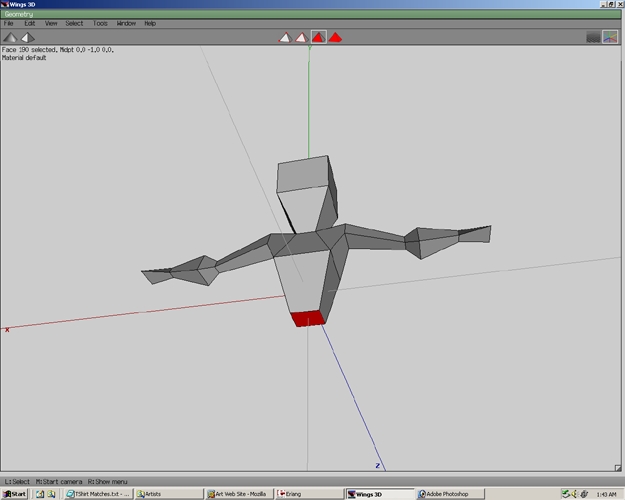The height and width of the screenshot is (500, 625).
Task: Open the Edit menu
Action: click(29, 24)
